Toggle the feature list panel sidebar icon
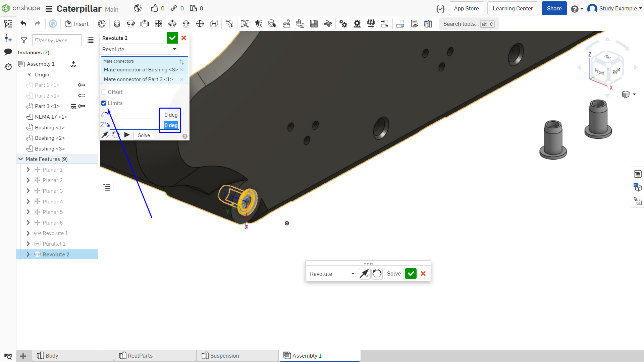 tap(8, 23)
